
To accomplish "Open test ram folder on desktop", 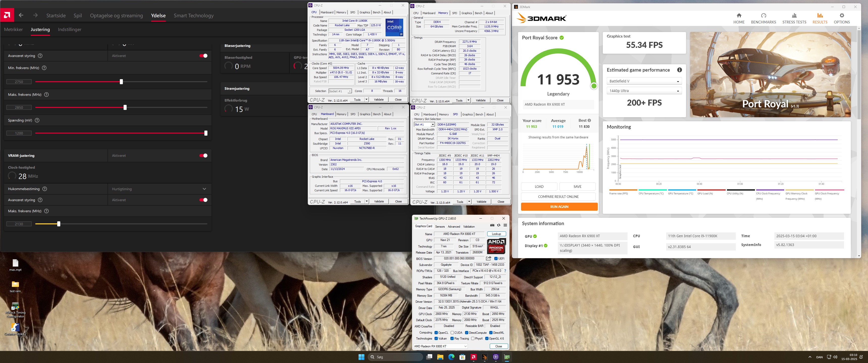I will (x=15, y=287).
